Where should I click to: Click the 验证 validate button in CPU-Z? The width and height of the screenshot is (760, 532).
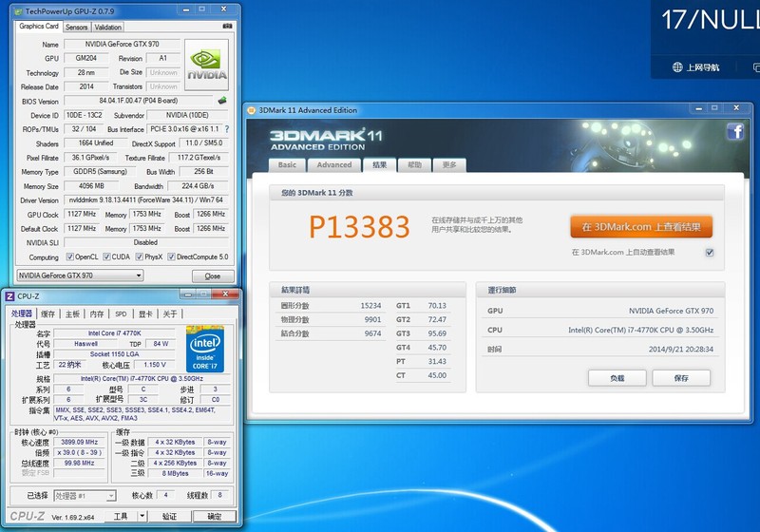169,516
